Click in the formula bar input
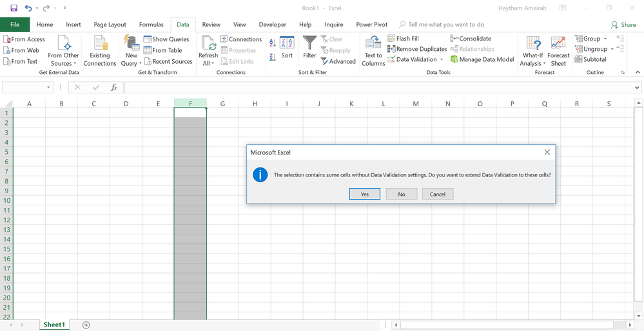Viewport: 644px width, 331px height. [x=378, y=88]
